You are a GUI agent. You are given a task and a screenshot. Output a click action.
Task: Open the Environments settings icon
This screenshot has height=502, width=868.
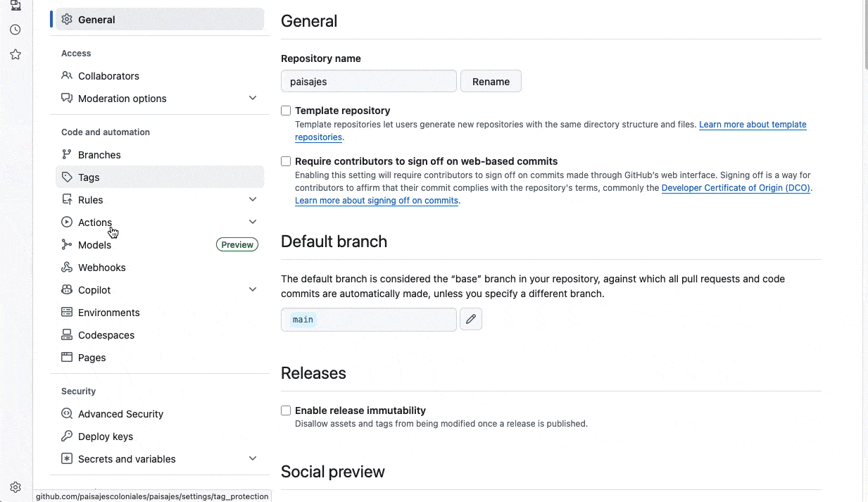tap(67, 312)
